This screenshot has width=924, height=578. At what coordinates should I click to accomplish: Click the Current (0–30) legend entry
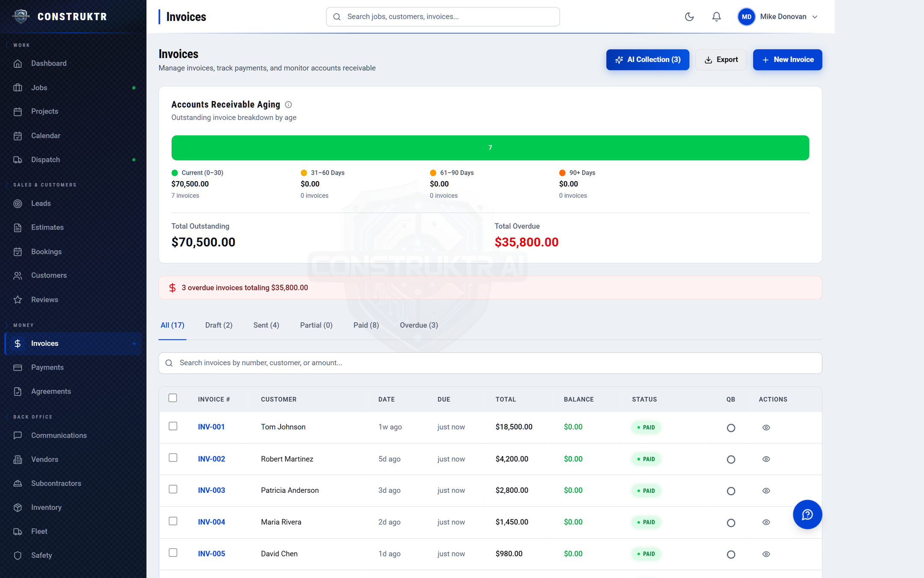(x=197, y=173)
